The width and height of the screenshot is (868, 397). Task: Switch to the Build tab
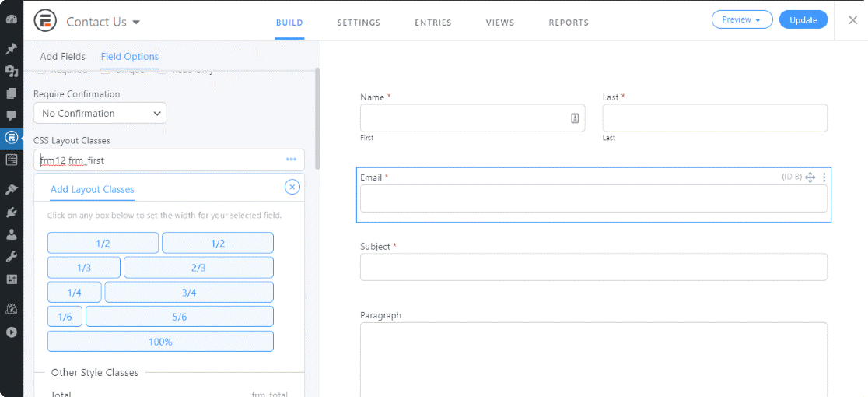[x=289, y=23]
